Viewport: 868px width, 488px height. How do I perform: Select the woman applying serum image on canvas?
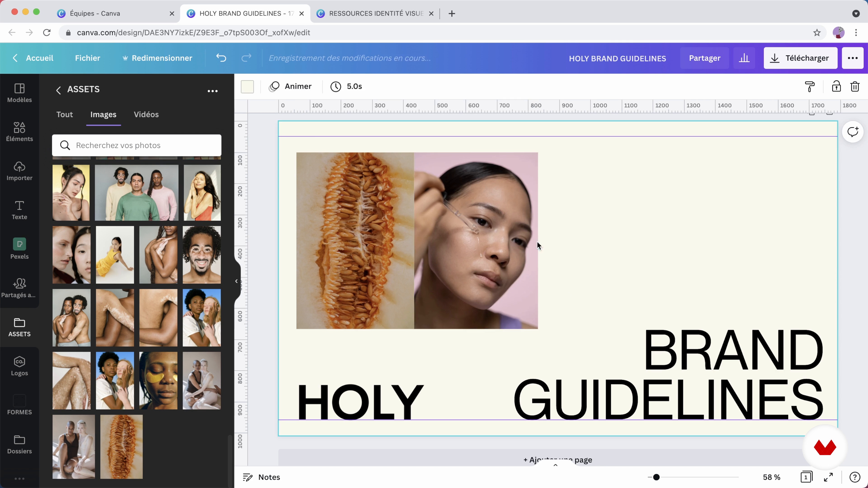[x=476, y=240]
